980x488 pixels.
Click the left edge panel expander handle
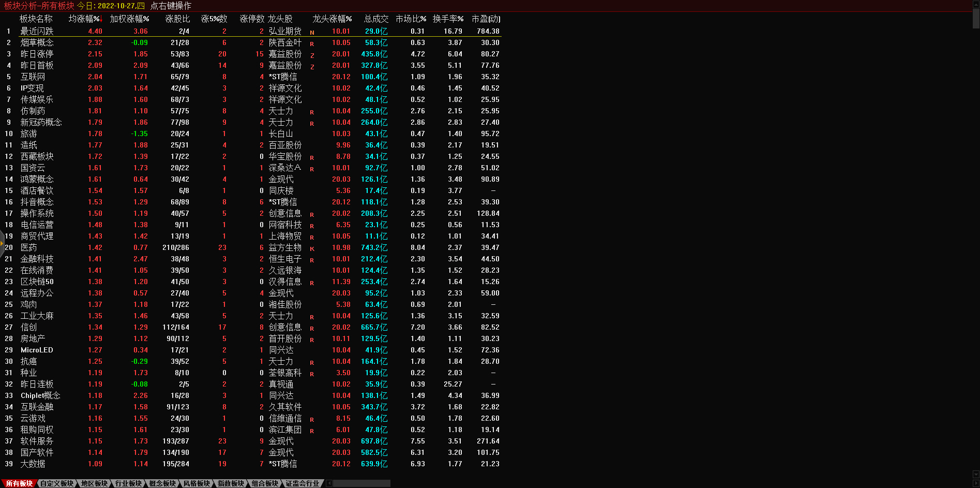[2, 243]
